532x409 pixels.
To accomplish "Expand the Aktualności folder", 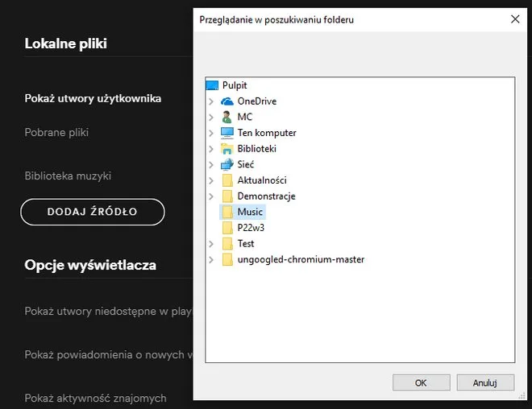I will pyautogui.click(x=211, y=180).
